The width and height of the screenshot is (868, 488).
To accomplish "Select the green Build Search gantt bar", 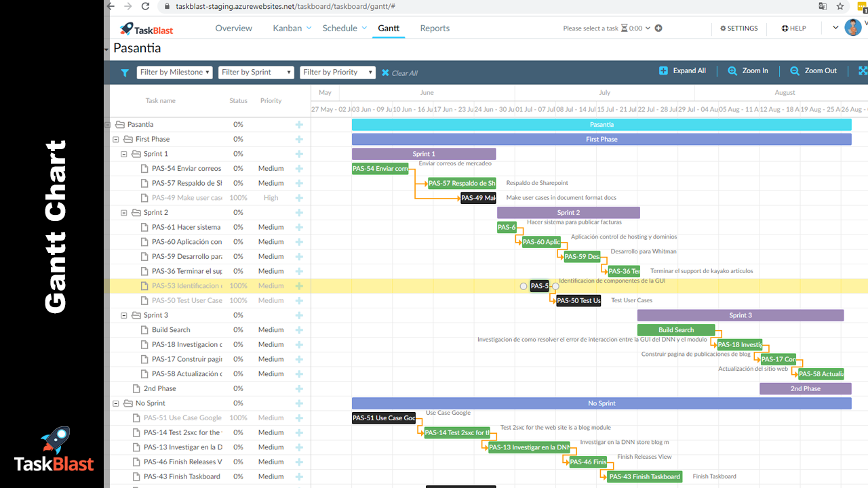I will point(676,330).
